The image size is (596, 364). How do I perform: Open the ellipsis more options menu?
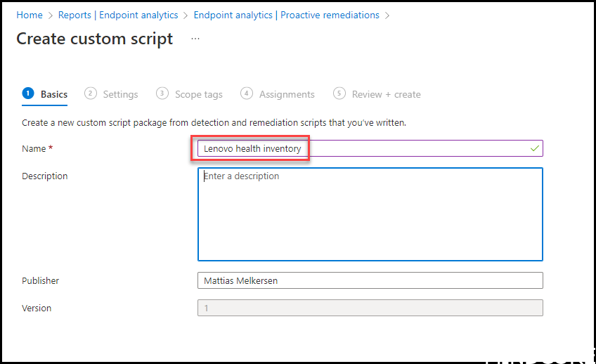coord(195,39)
